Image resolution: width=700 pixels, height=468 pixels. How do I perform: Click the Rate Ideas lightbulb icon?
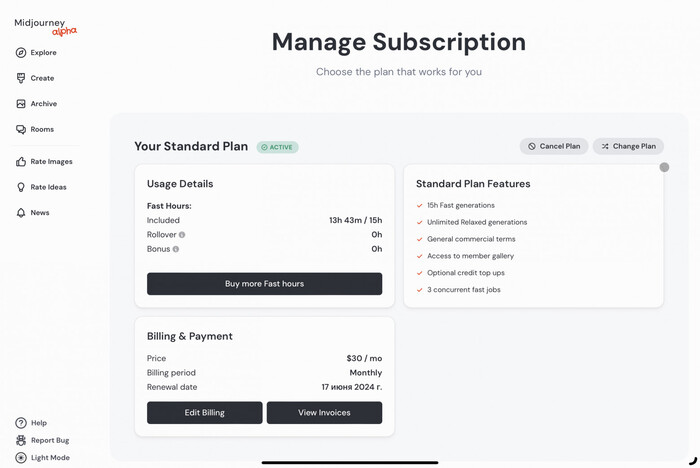pyautogui.click(x=21, y=187)
